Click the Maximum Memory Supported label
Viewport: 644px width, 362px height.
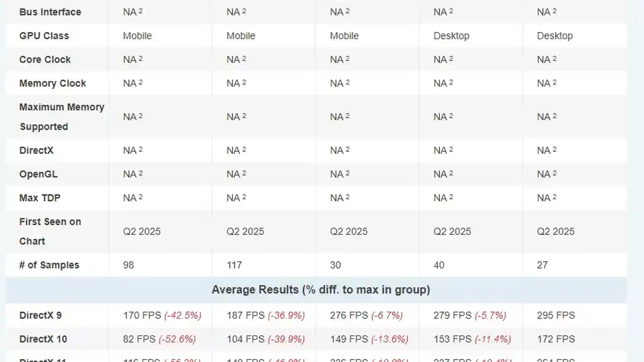click(61, 117)
